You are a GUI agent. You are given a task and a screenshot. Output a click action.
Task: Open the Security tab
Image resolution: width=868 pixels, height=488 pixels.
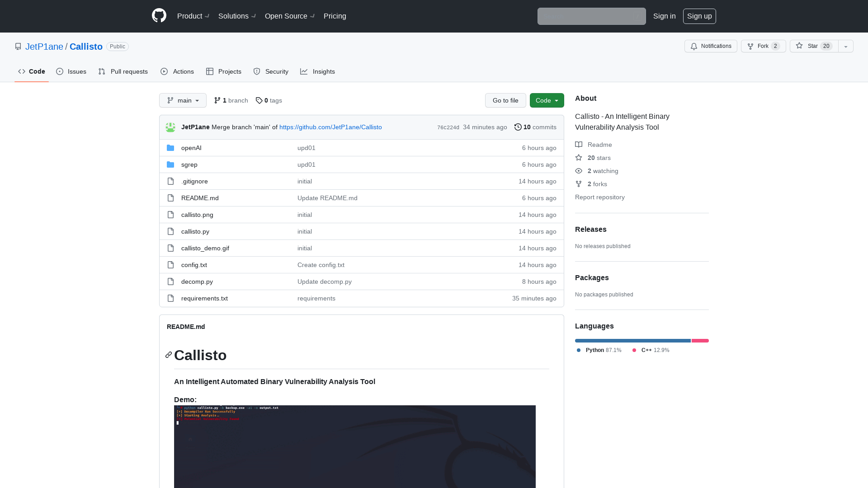[x=271, y=71]
